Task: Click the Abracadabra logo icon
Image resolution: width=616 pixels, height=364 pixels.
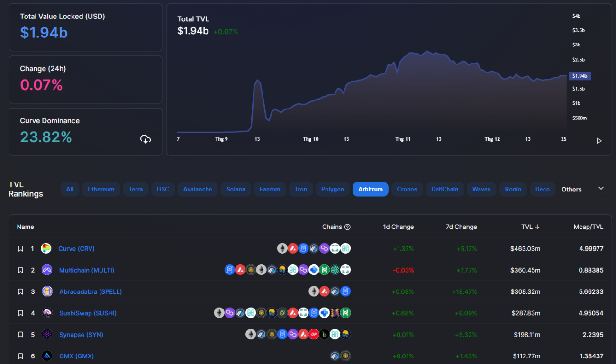Action: [x=47, y=291]
